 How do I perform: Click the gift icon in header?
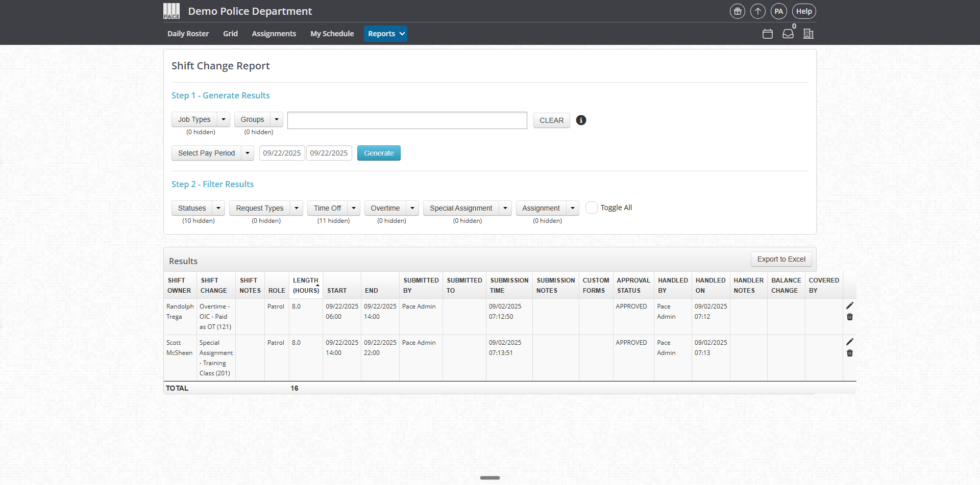737,11
